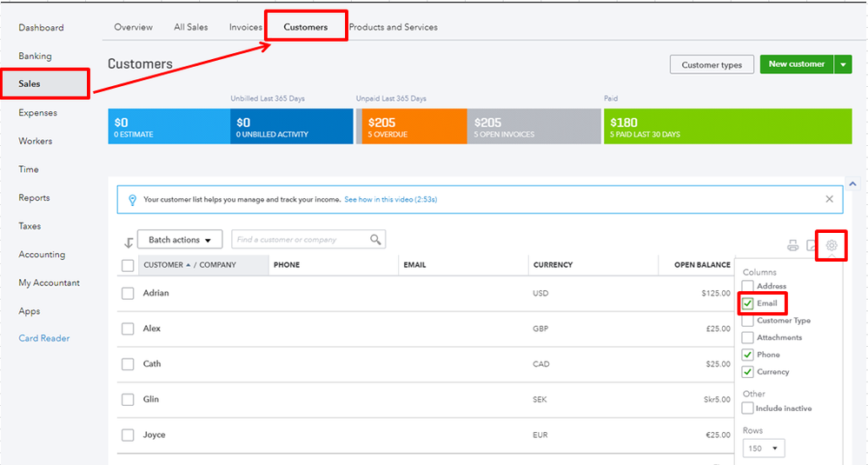Filter by the $0 Unbilled Activity tile

click(x=292, y=126)
